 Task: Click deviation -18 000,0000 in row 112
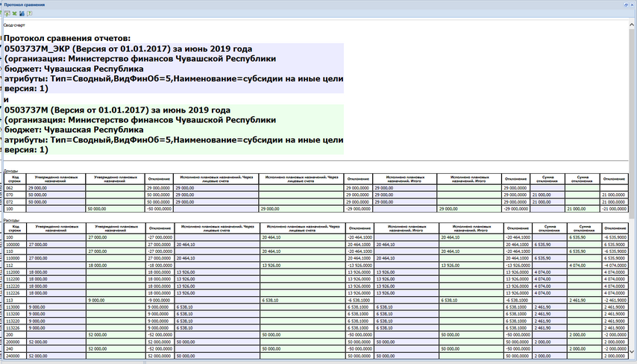tap(160, 266)
